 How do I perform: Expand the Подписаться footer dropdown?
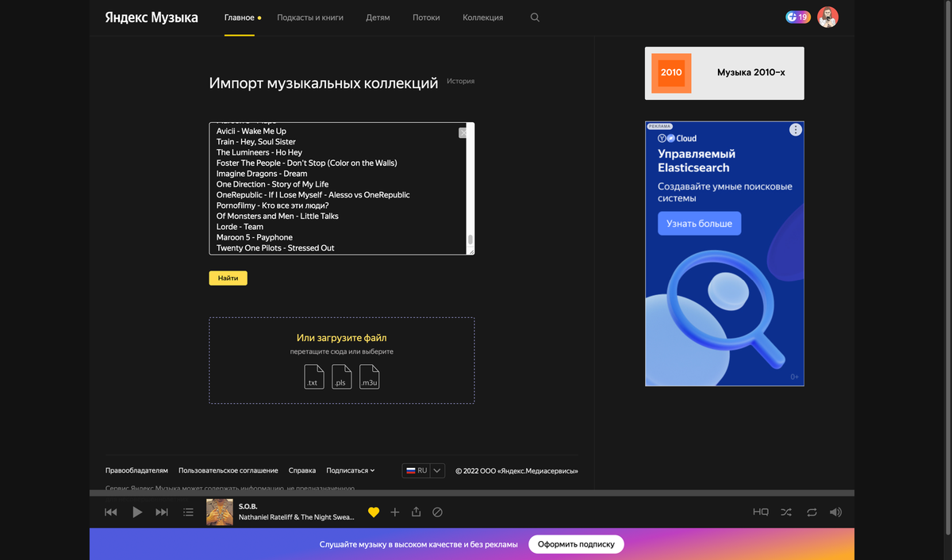coord(351,470)
